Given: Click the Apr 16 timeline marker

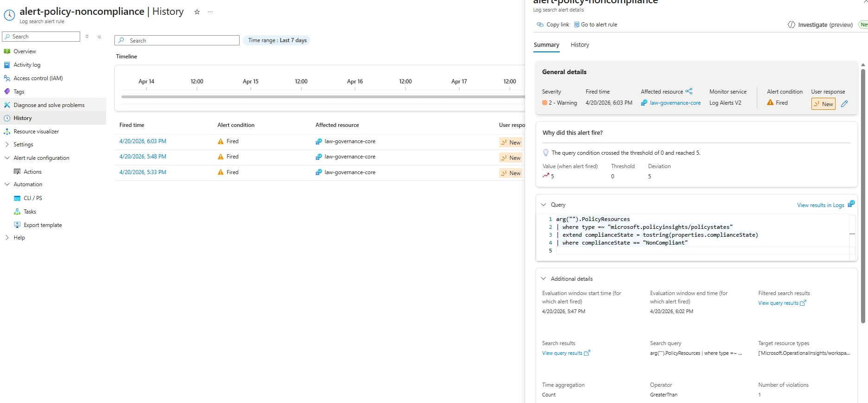Looking at the screenshot, I should [355, 82].
